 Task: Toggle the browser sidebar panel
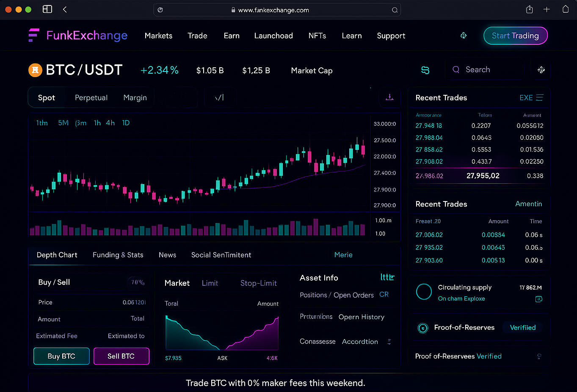(47, 9)
